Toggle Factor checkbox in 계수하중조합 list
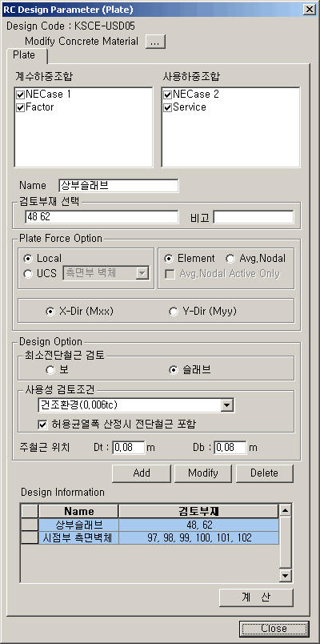The height and width of the screenshot is (644, 320). (x=21, y=108)
